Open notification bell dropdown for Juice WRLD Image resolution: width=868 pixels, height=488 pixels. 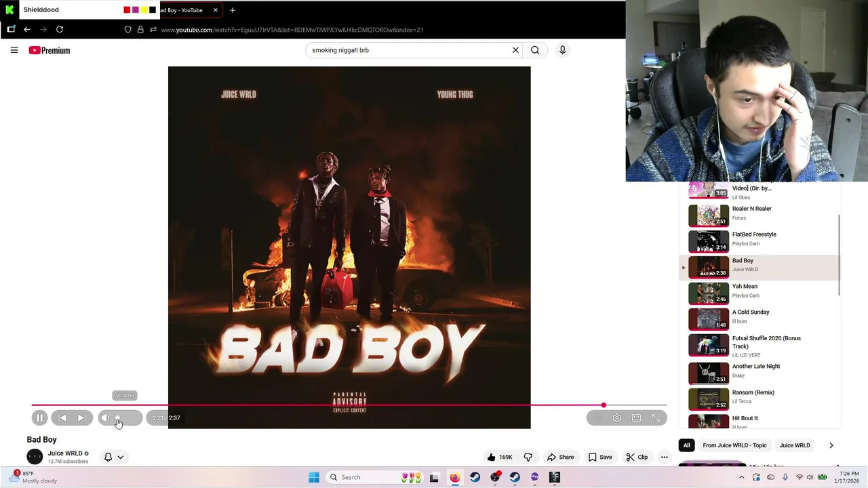114,457
